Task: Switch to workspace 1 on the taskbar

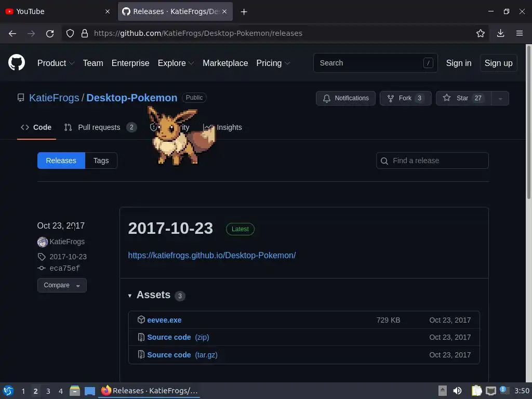Action: click(23, 391)
